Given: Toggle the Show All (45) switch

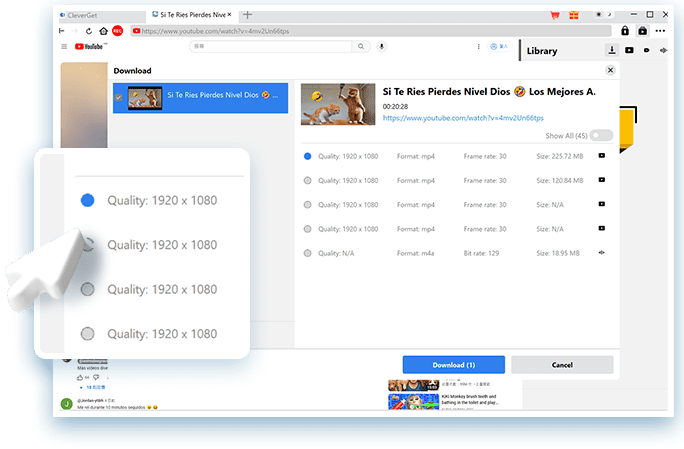Looking at the screenshot, I should tap(601, 135).
